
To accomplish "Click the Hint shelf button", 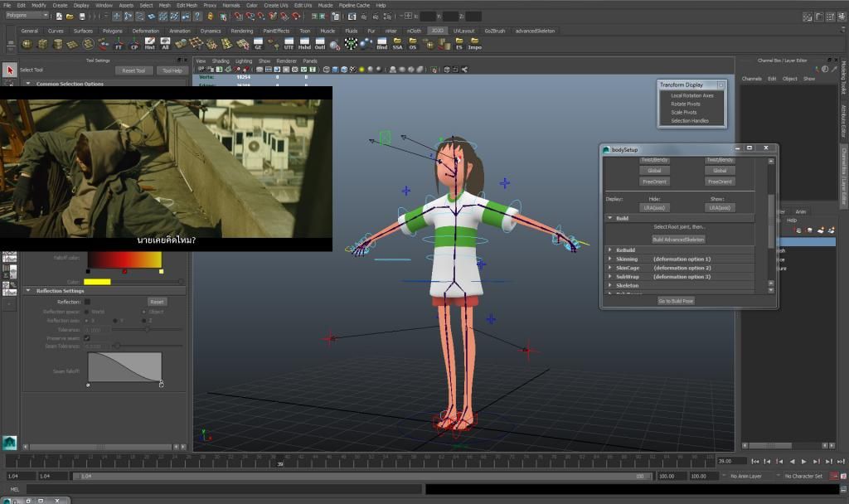I will (149, 44).
